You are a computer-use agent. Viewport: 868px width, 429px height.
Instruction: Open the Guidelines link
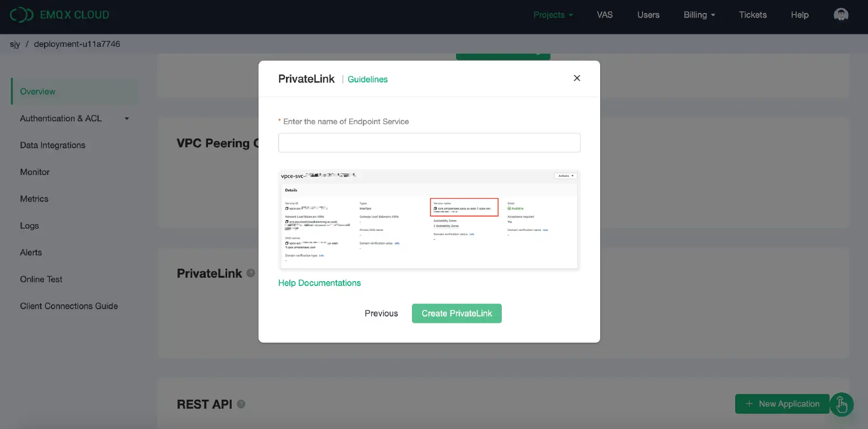(x=367, y=79)
